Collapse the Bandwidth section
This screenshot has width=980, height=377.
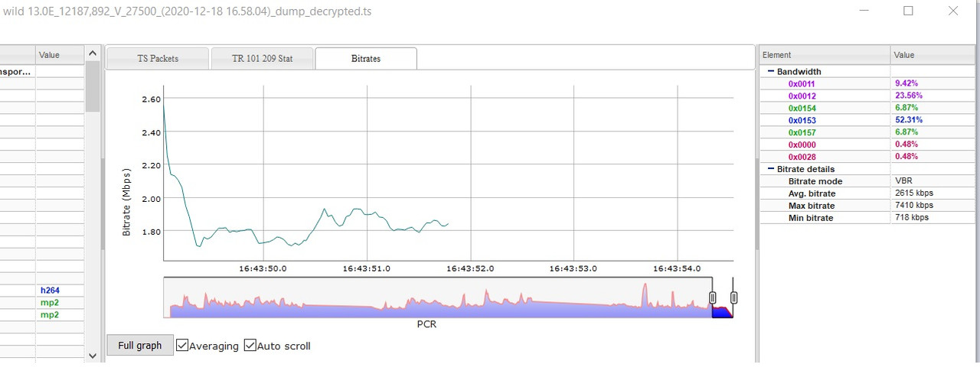coord(771,71)
